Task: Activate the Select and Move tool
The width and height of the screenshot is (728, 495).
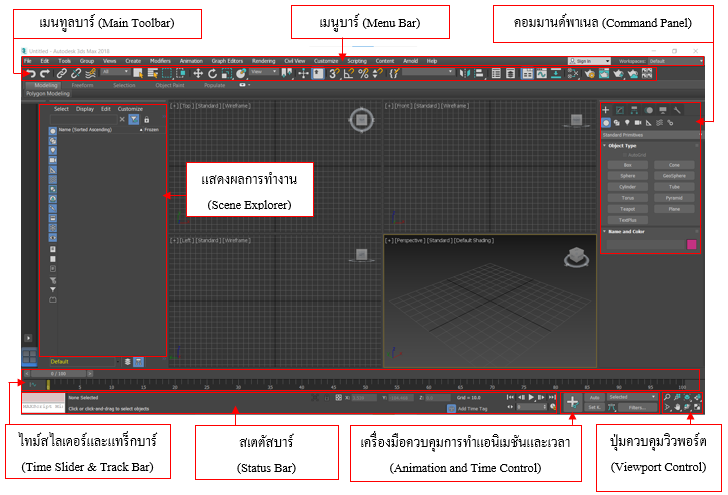Action: tap(198, 73)
